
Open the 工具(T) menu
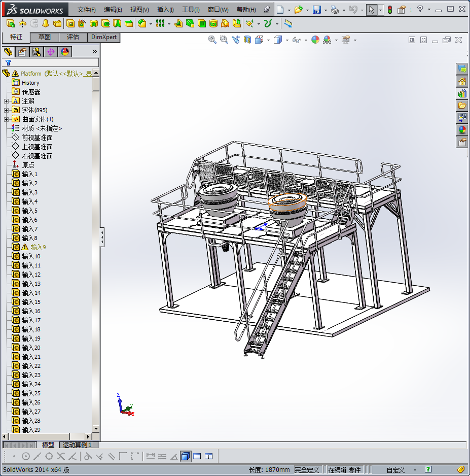click(x=191, y=10)
